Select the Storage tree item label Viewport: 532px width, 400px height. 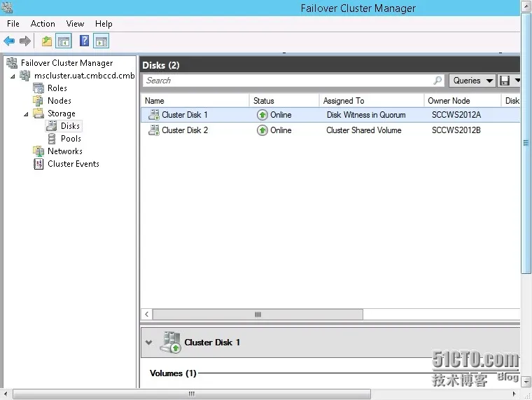coord(62,113)
